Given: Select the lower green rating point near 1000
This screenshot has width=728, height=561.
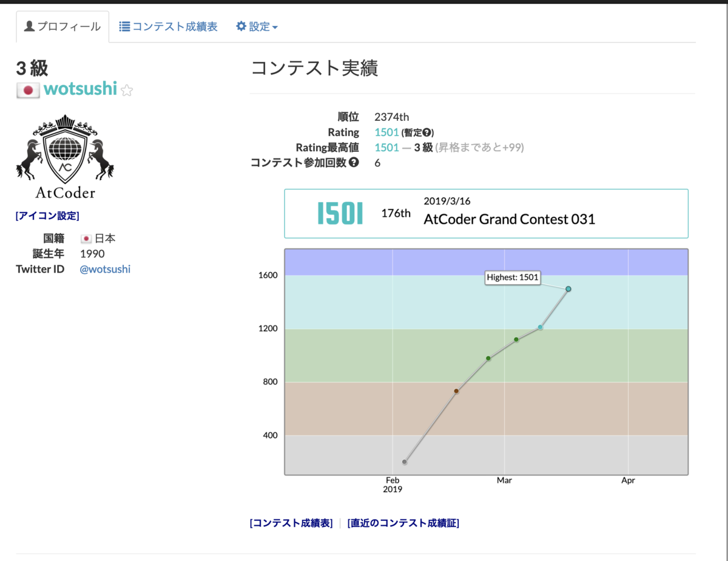Looking at the screenshot, I should pyautogui.click(x=488, y=358).
